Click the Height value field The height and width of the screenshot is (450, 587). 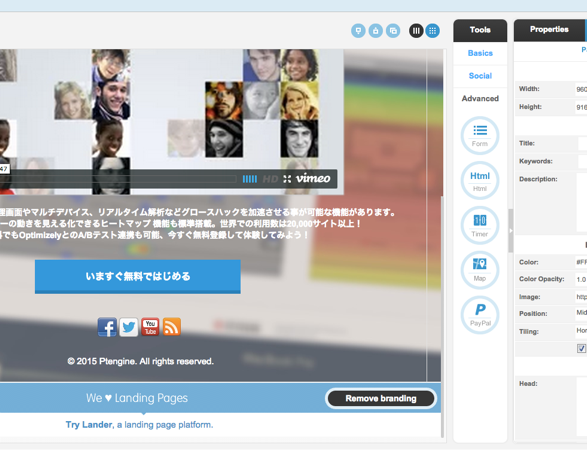point(581,107)
